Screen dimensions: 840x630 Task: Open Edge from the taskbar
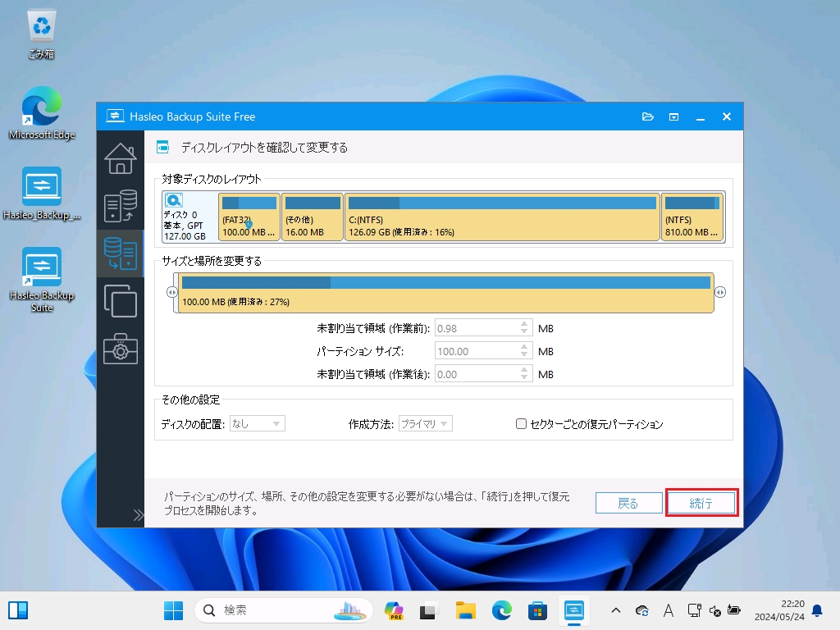pyautogui.click(x=501, y=610)
